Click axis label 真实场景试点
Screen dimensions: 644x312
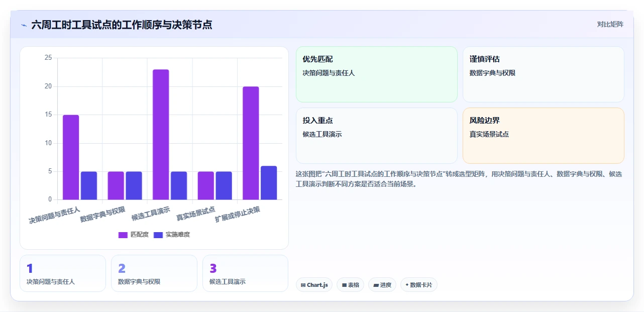tap(195, 214)
